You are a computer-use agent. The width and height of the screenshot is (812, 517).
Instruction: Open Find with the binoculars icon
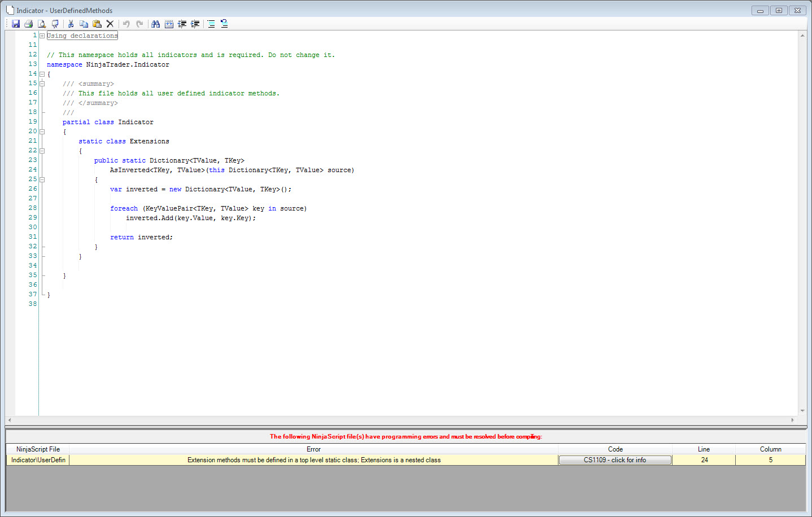(x=155, y=24)
